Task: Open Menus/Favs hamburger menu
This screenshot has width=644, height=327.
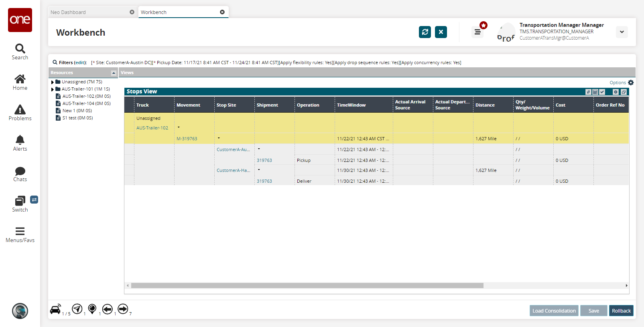Action: point(20,235)
